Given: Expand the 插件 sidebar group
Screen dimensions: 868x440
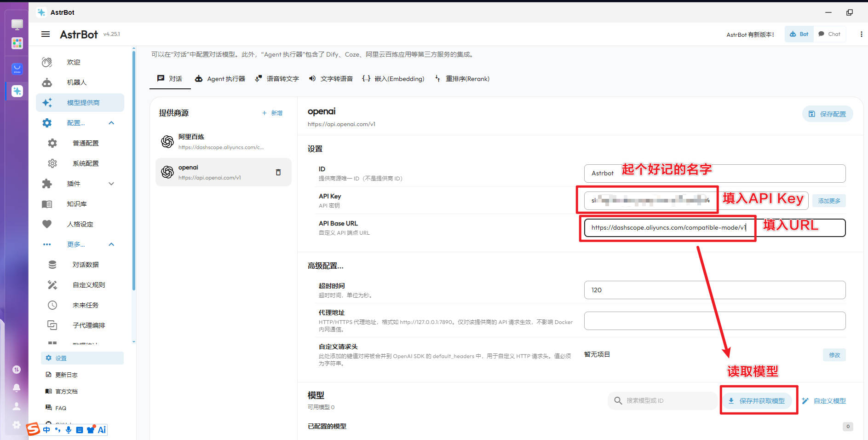Looking at the screenshot, I should [111, 184].
